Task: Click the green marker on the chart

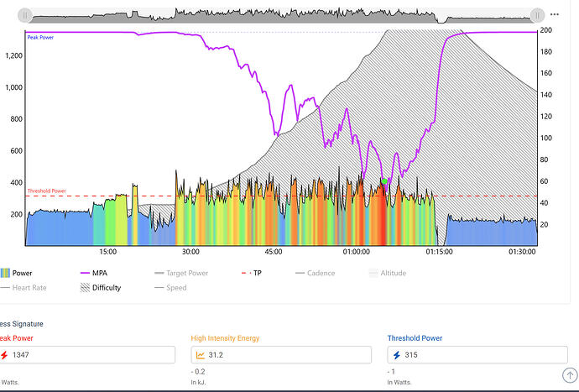Action: 384,180
